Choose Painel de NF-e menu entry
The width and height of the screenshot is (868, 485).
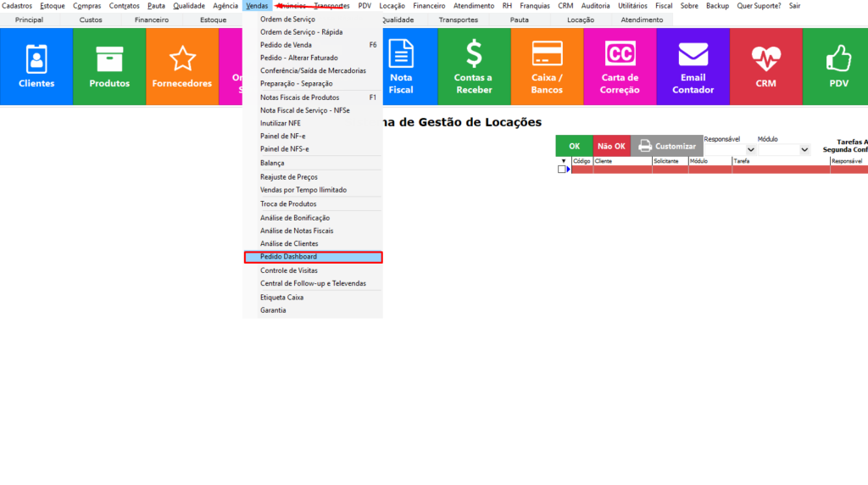point(284,136)
